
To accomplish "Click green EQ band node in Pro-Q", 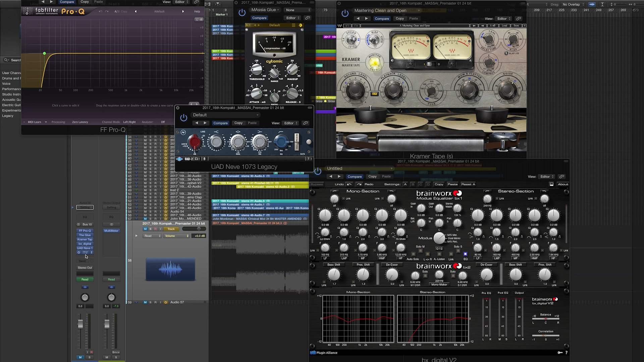I will click(x=44, y=54).
